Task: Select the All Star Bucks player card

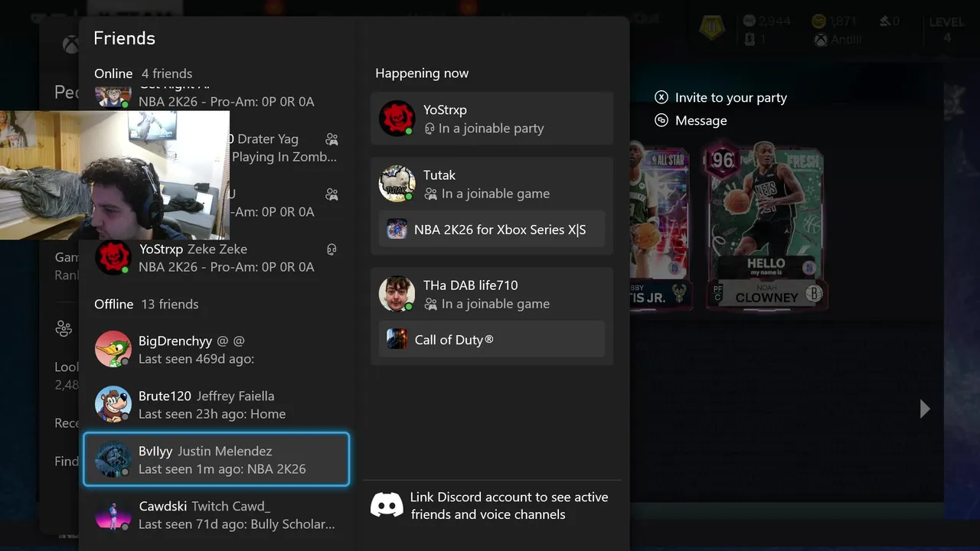Action: tap(661, 227)
